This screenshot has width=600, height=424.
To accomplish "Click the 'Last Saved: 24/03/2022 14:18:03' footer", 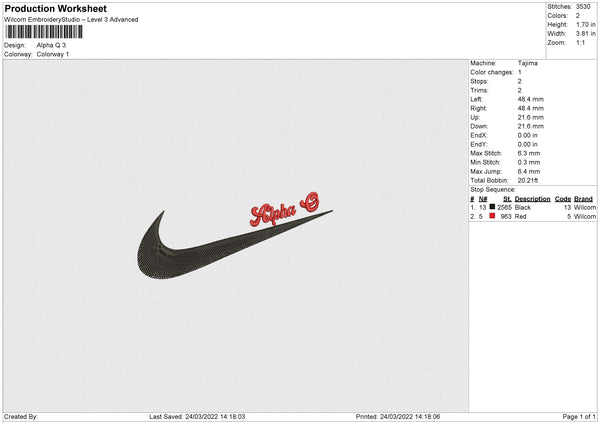I will click(197, 417).
